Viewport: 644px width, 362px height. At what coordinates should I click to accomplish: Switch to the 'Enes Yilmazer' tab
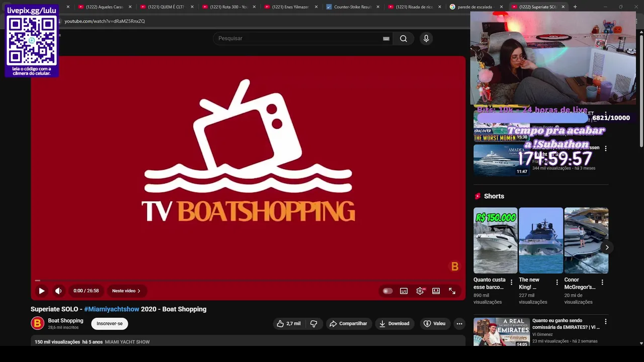(x=291, y=7)
